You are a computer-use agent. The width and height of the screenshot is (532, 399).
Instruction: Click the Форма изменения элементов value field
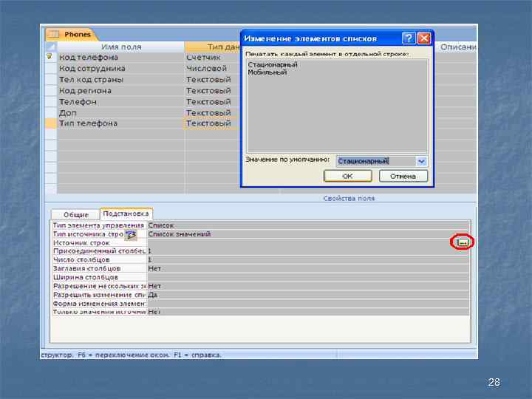[x=308, y=304]
